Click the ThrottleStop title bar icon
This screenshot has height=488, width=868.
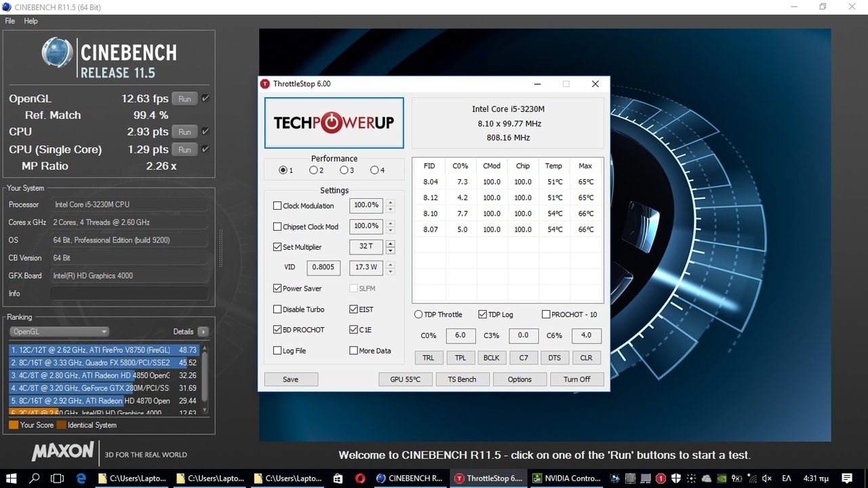coord(265,84)
